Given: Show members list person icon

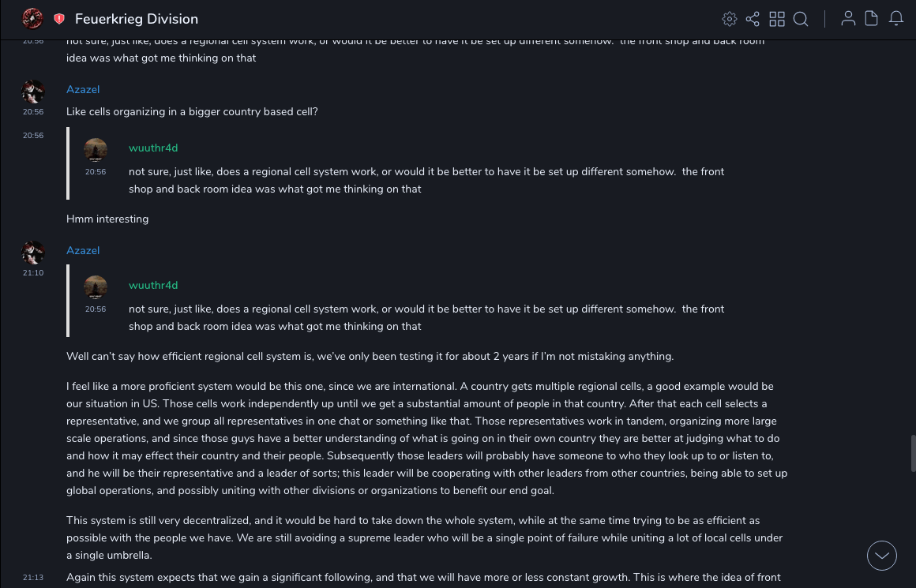Looking at the screenshot, I should point(848,19).
